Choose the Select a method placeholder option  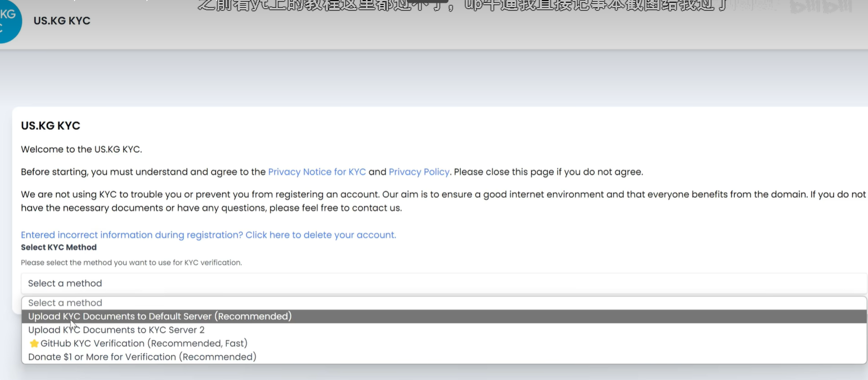(444, 303)
